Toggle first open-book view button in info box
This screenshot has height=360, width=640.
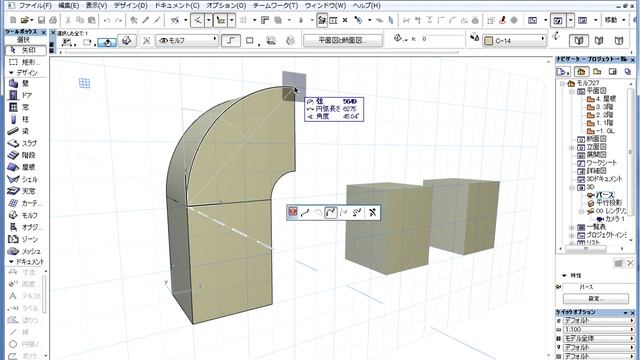pyautogui.click(x=579, y=40)
